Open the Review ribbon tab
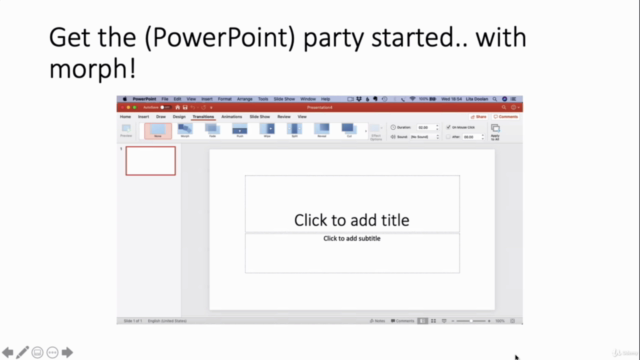640x360 pixels. 284,117
